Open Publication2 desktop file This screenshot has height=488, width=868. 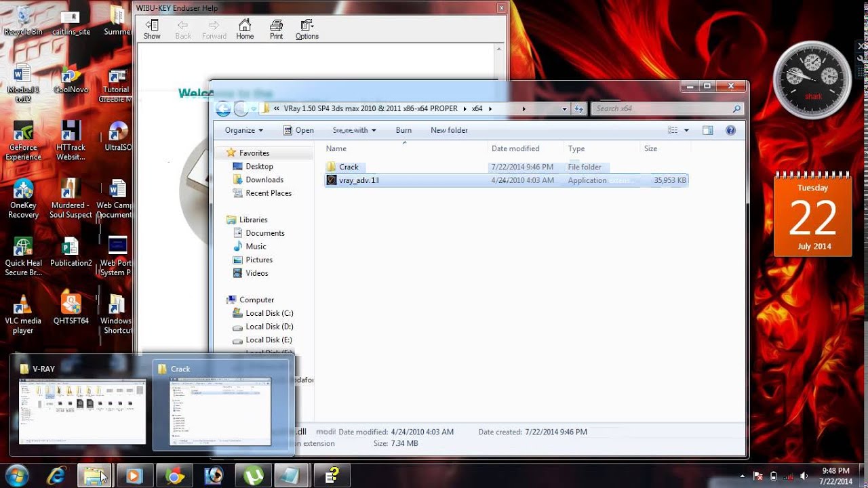coord(71,252)
